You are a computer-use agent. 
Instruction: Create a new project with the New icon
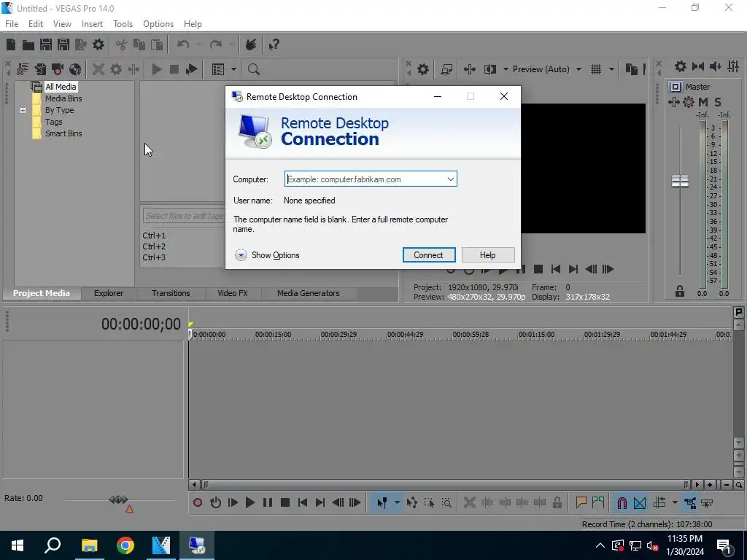click(11, 44)
